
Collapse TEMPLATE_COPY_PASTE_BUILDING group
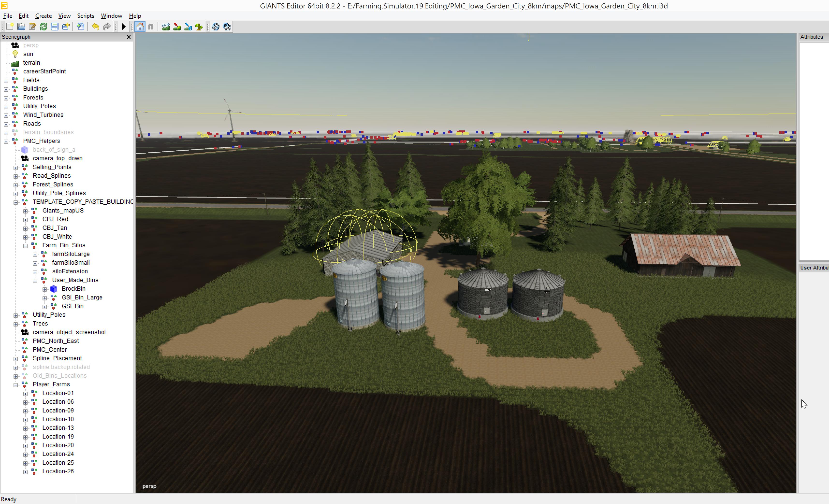[16, 202]
